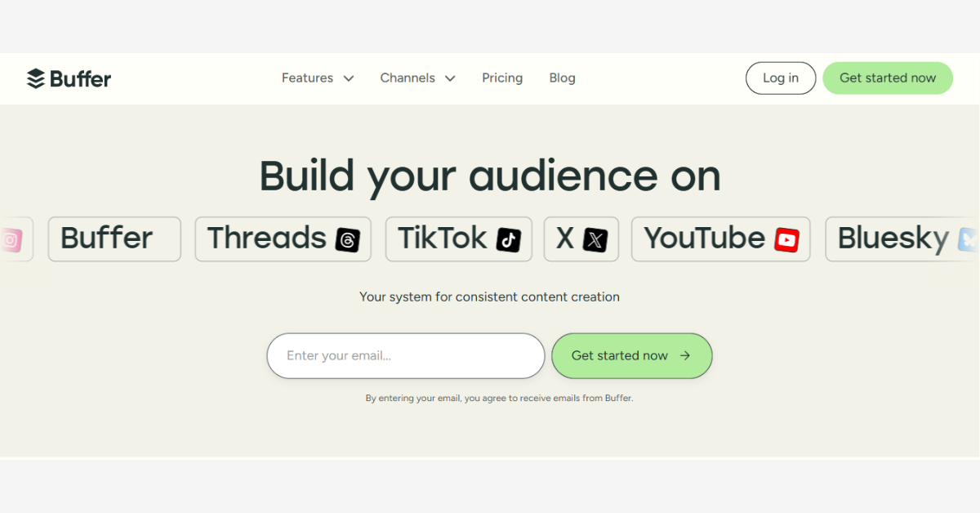Click 'Your system for consistent content creation' text

[490, 297]
